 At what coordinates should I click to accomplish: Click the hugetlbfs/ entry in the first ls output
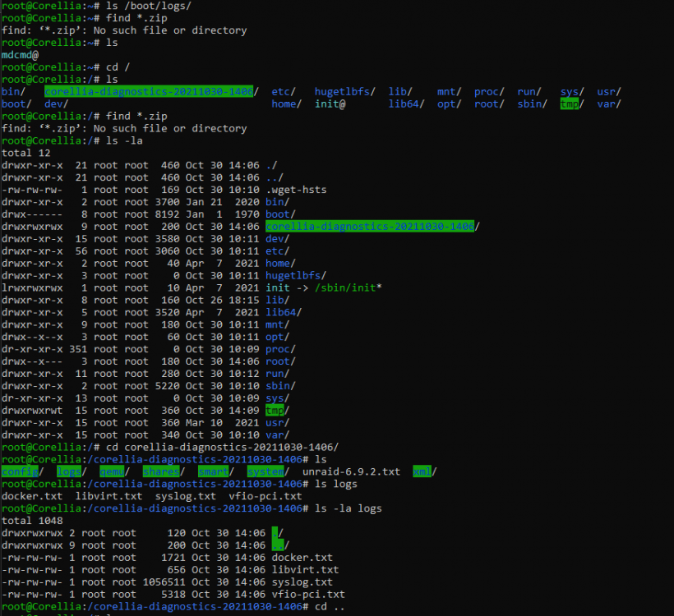(344, 91)
